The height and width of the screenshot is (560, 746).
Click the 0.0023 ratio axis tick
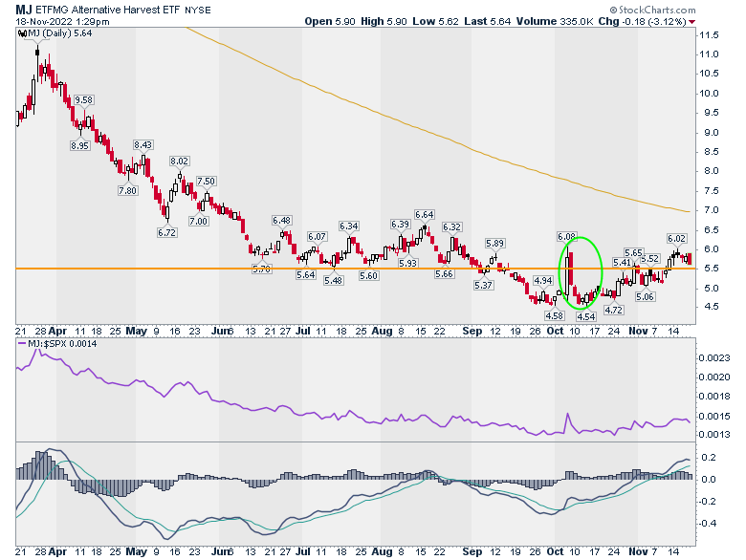[714, 357]
